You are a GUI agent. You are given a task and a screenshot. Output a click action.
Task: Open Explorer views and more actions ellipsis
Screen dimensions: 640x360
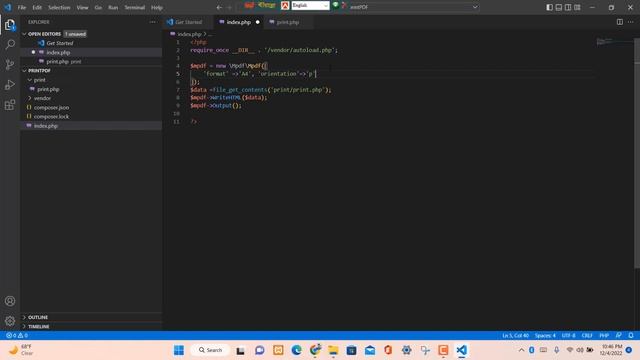pos(153,22)
